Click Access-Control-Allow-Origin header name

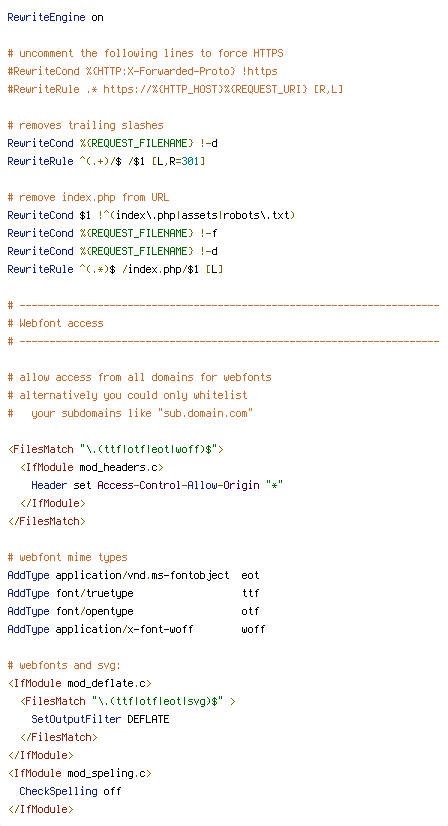click(178, 485)
